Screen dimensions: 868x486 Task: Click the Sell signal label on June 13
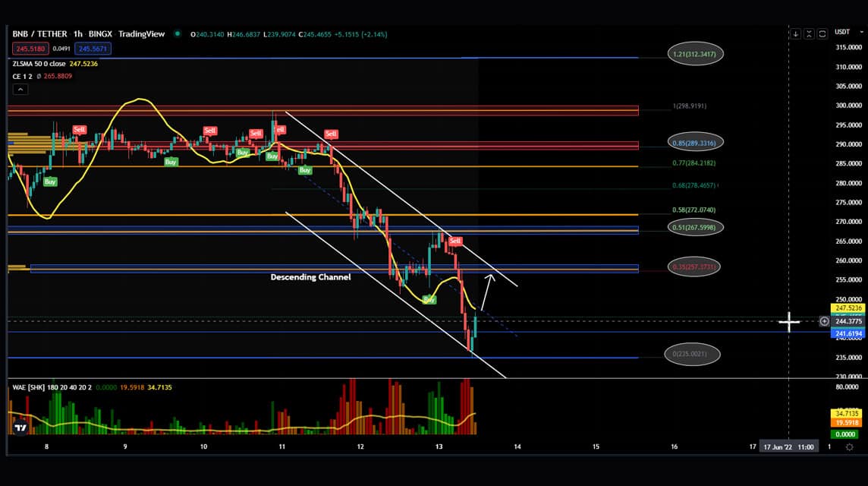point(455,241)
